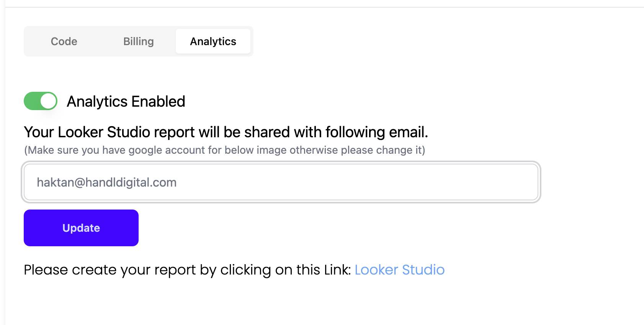
Task: Go to the Code section tab
Action: point(64,41)
